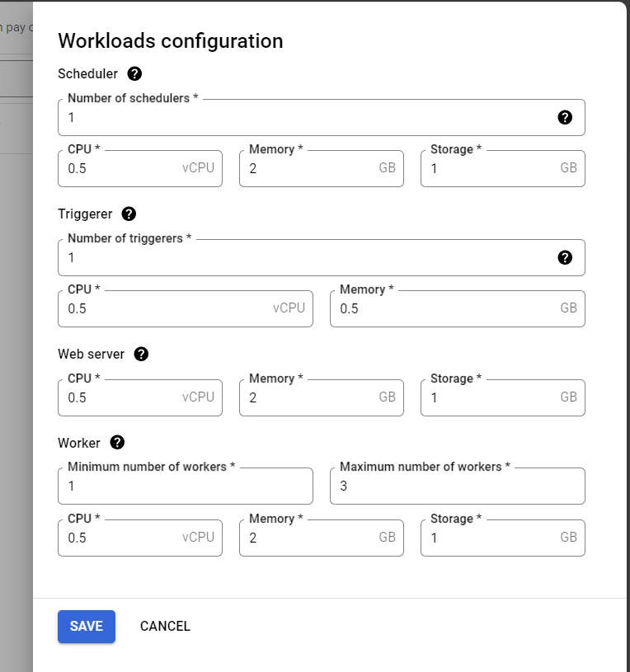Click help icon inside Number of schedulers field
The height and width of the screenshot is (672, 630).
click(x=565, y=117)
